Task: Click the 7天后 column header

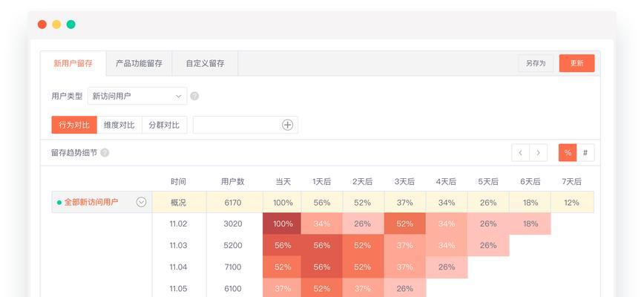Action: 572,182
